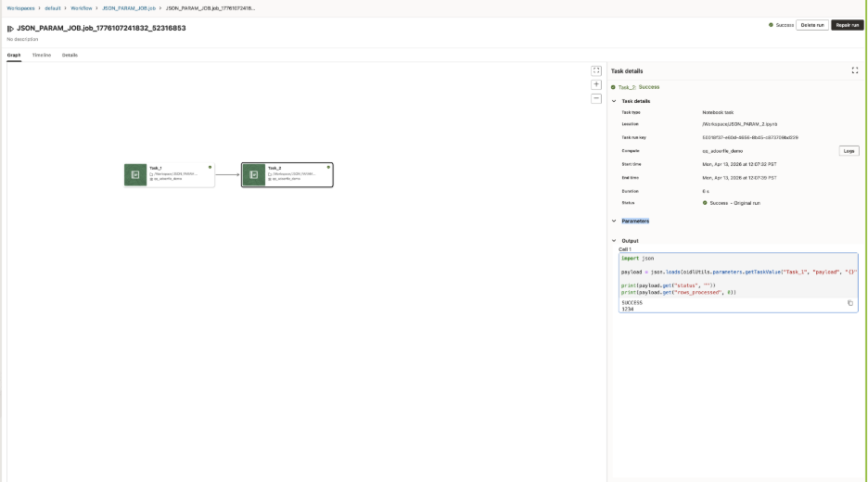868x482 pixels.
Task: Click the notebook location /Workspace/JSON_PARAM_2.ipynb
Action: click(740, 124)
